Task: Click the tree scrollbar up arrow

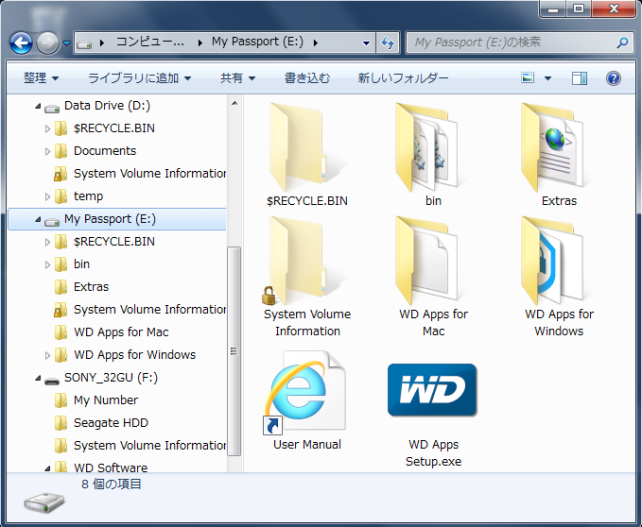Action: pos(235,103)
